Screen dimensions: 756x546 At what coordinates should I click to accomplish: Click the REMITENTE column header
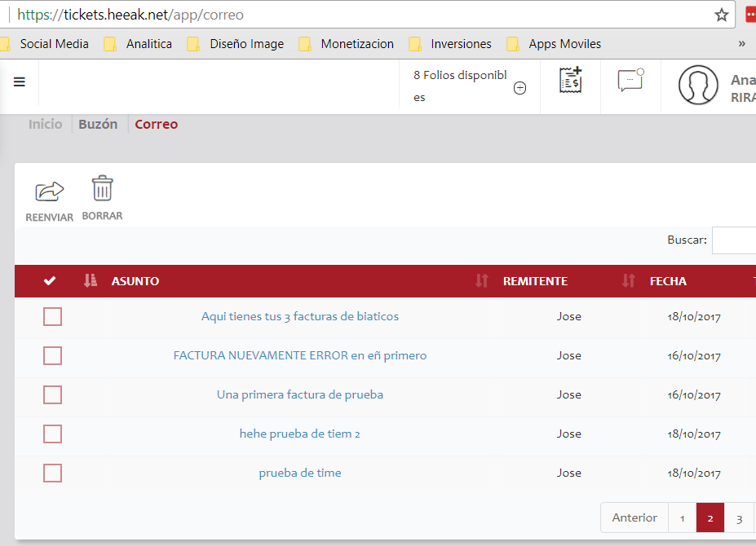535,281
